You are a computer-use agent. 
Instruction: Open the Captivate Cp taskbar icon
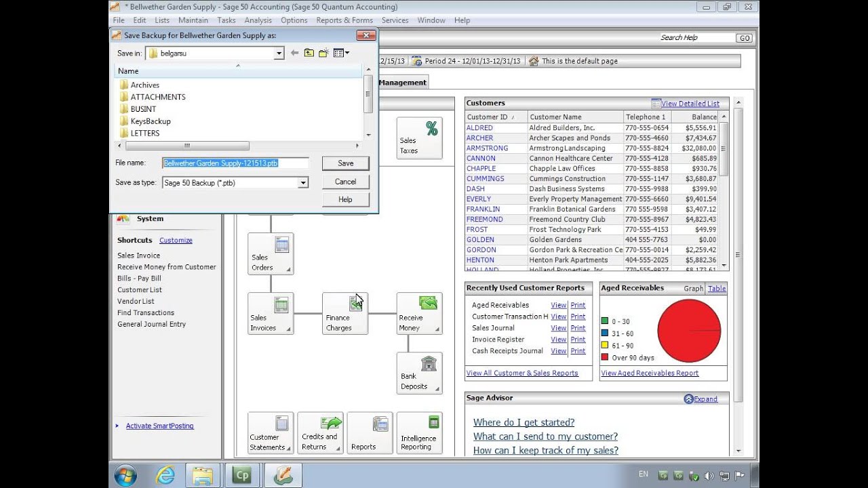click(241, 476)
